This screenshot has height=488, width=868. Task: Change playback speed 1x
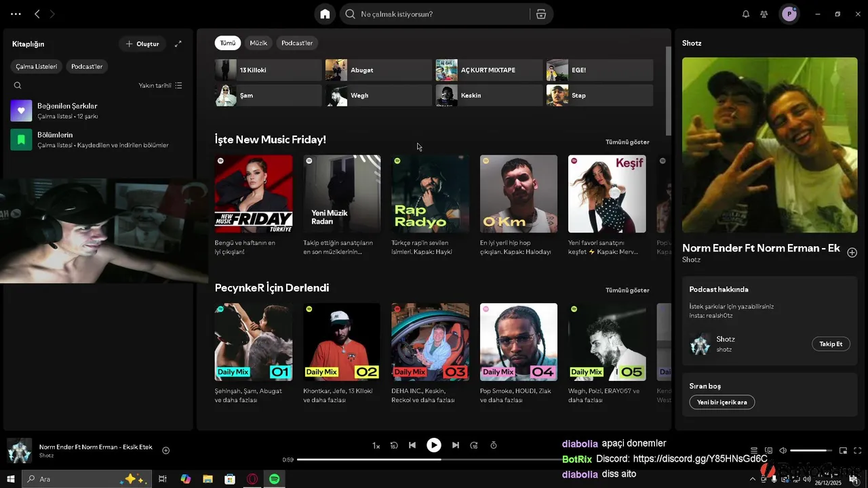coord(376,445)
